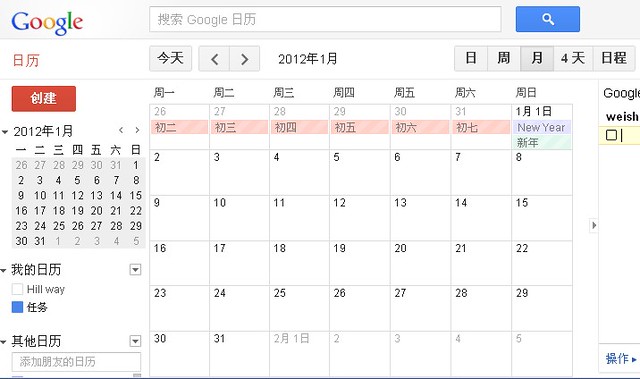Select the 月 month view
Image resolution: width=640 pixels, height=379 pixels.
pos(537,58)
